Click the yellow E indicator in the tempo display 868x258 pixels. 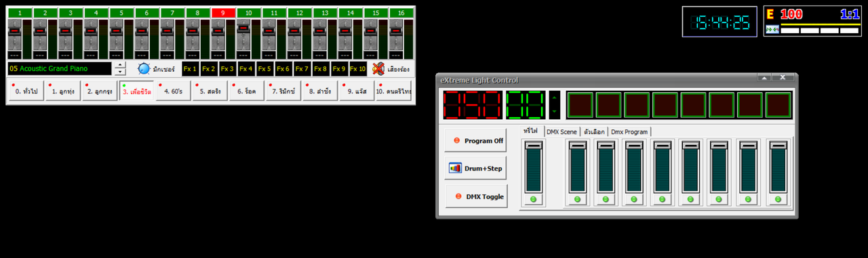770,14
